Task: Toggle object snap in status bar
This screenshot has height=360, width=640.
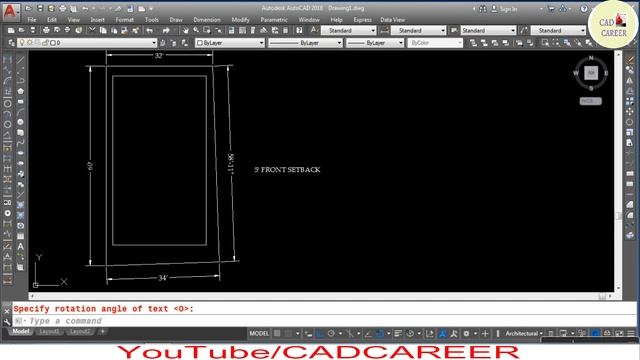Action: (x=380, y=333)
